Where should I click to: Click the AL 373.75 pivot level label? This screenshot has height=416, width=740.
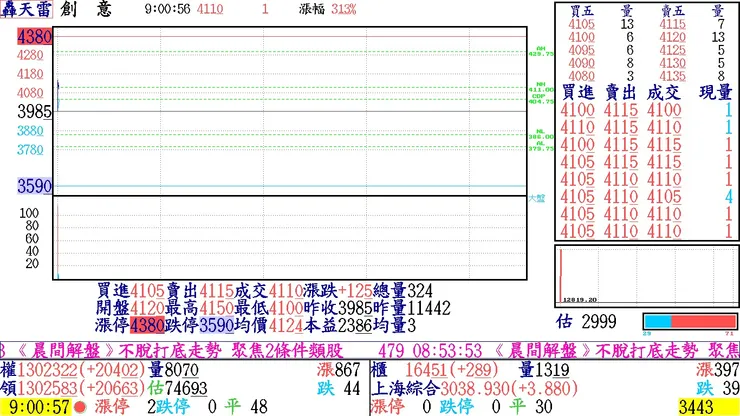541,146
